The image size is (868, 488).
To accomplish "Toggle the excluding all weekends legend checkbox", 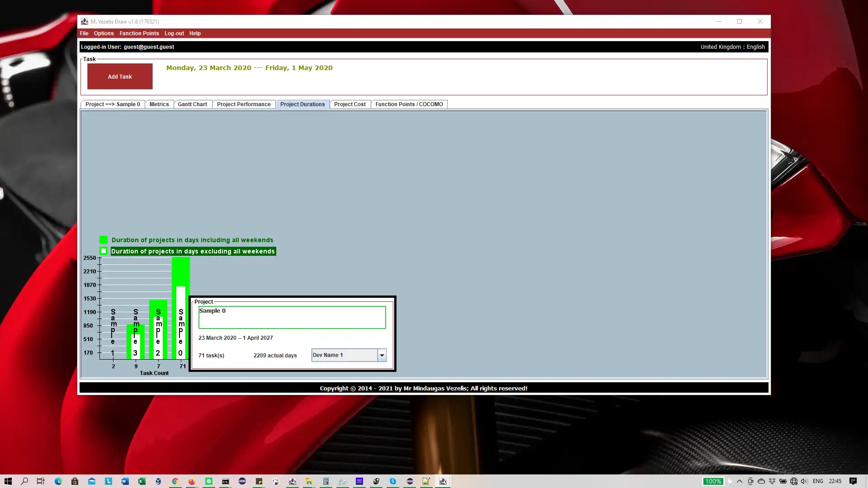I will coord(104,251).
